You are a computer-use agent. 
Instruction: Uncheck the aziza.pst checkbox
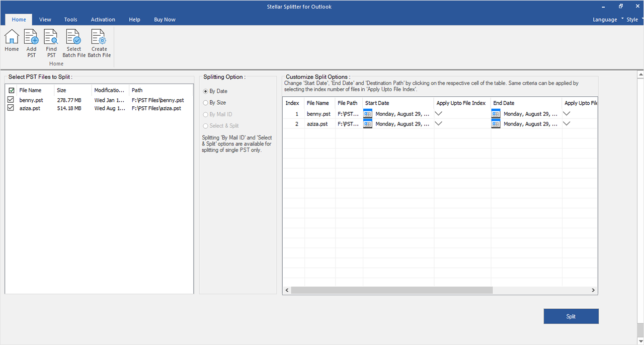[x=11, y=108]
